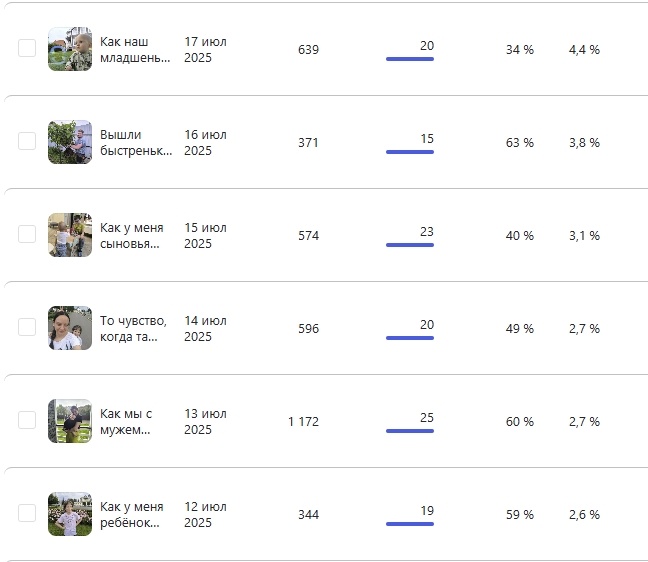This screenshot has height=562, width=648.
Task: Open thumbnail of 16 июл 2025 post
Action: (x=70, y=142)
